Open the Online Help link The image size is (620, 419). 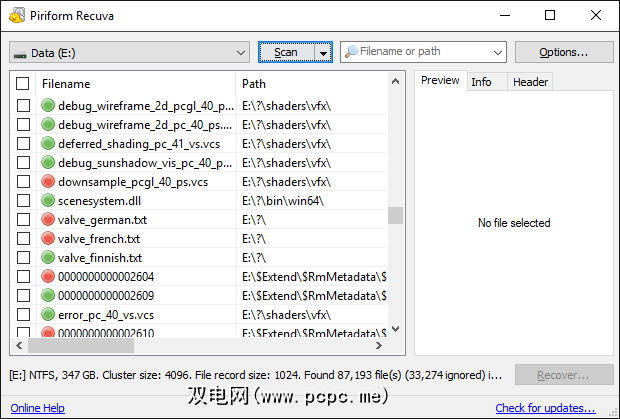tap(38, 408)
